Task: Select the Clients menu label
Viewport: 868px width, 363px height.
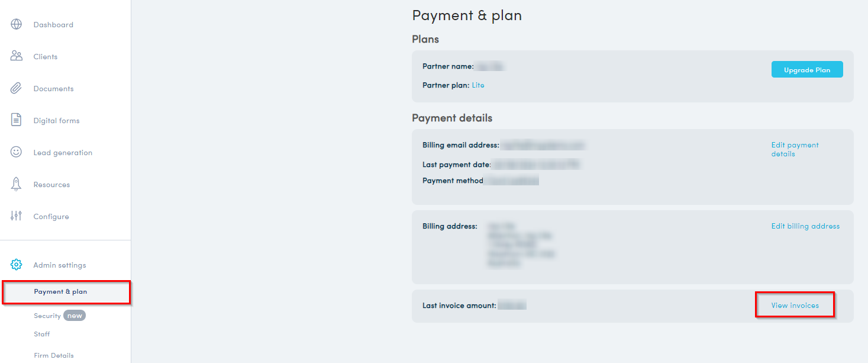Action: click(46, 57)
